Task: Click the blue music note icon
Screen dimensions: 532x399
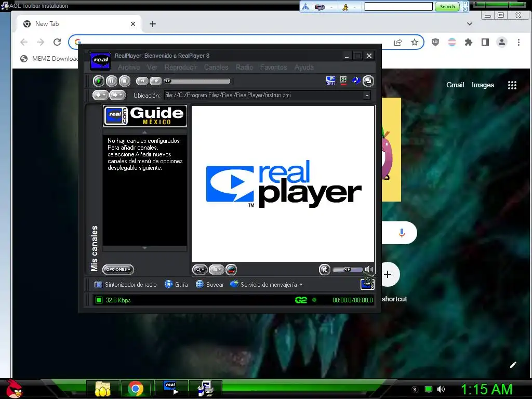Action: [355, 81]
